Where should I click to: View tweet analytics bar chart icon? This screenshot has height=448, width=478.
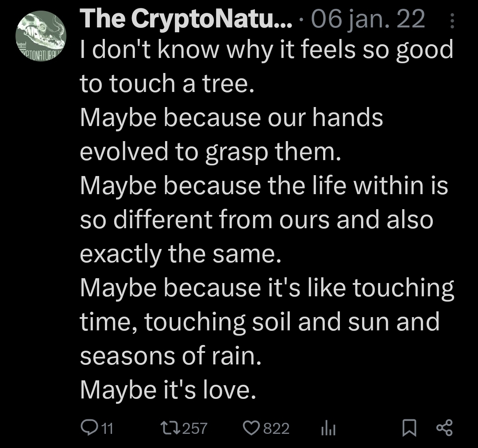point(328,428)
